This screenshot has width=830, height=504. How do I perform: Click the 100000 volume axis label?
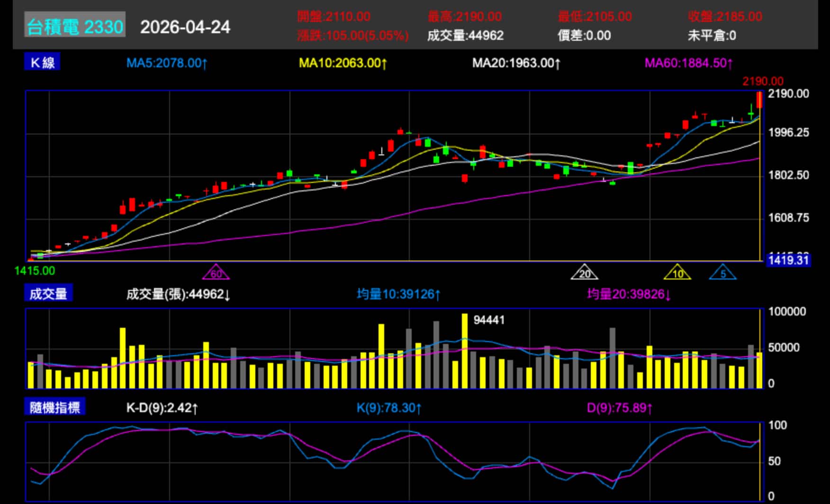pyautogui.click(x=787, y=312)
